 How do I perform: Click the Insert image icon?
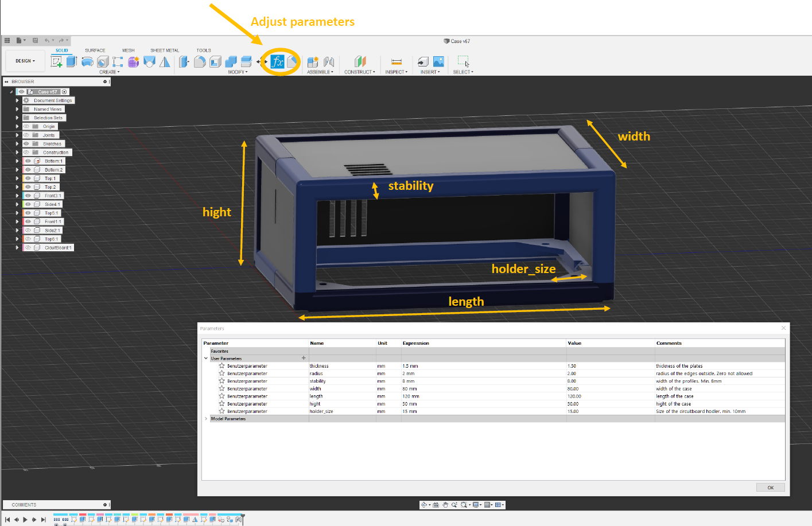tap(438, 61)
